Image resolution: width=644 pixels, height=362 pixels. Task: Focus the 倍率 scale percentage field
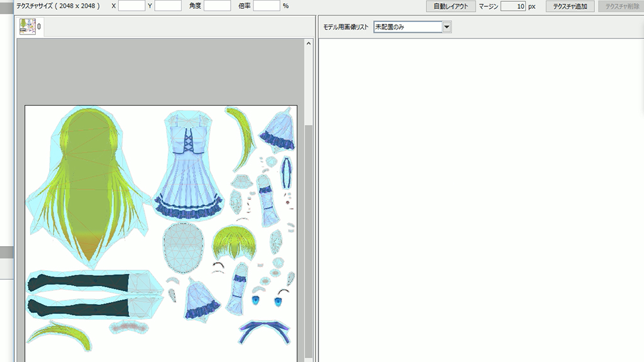coord(267,6)
